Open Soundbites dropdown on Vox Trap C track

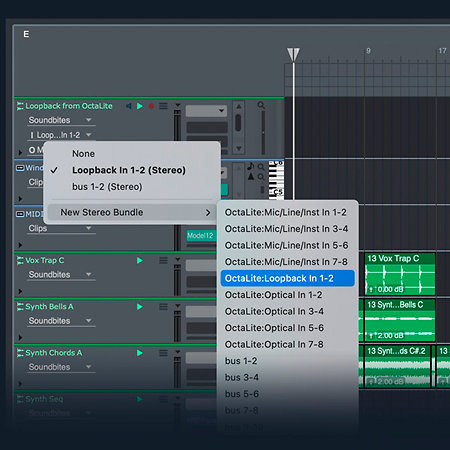[x=60, y=275]
